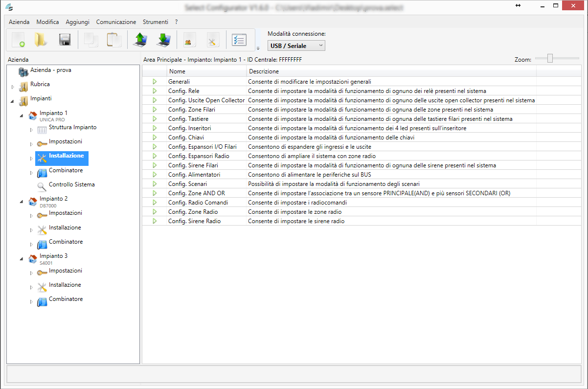
Task: Click the Struttura Impianto icon
Action: (x=42, y=130)
